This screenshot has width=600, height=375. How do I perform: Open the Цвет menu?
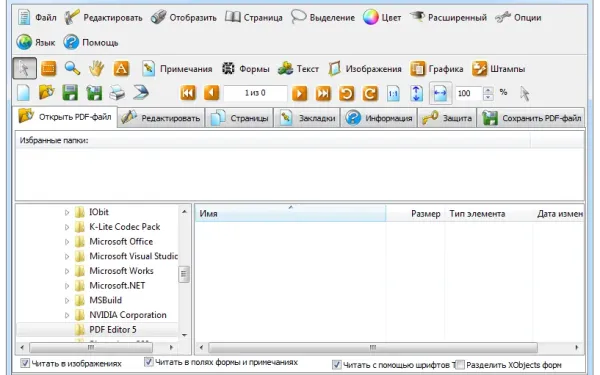pos(382,18)
